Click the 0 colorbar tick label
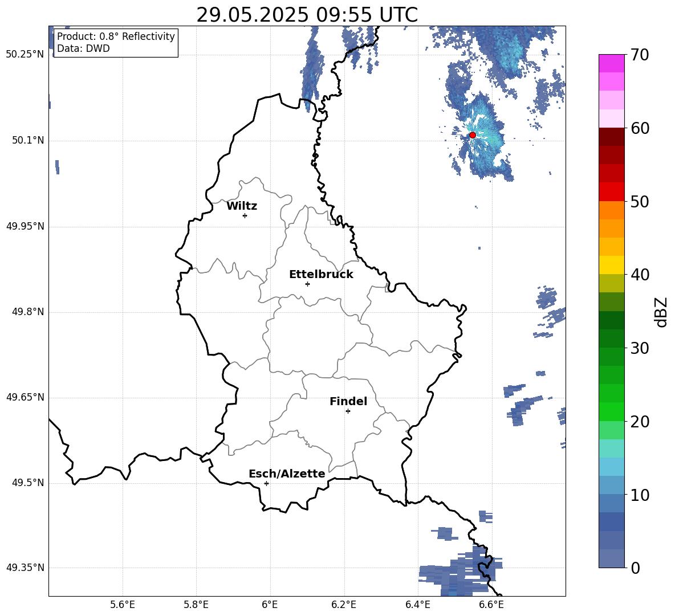The width and height of the screenshot is (675, 616). (x=635, y=568)
